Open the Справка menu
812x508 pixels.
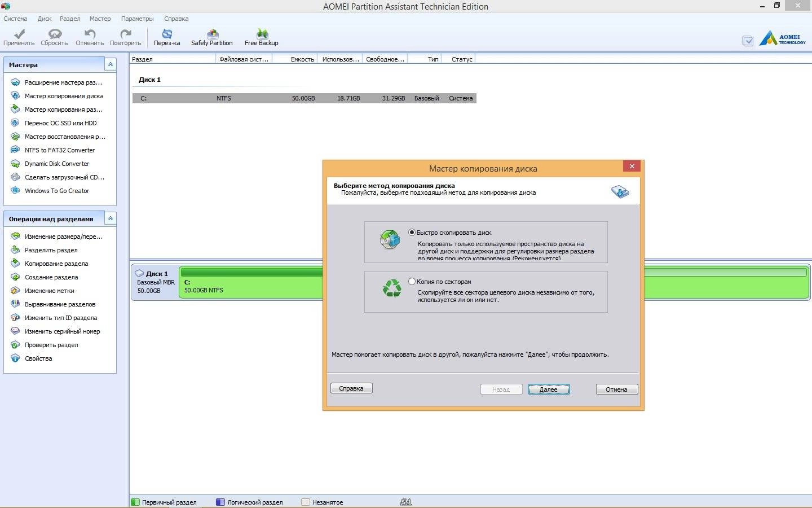tap(176, 19)
